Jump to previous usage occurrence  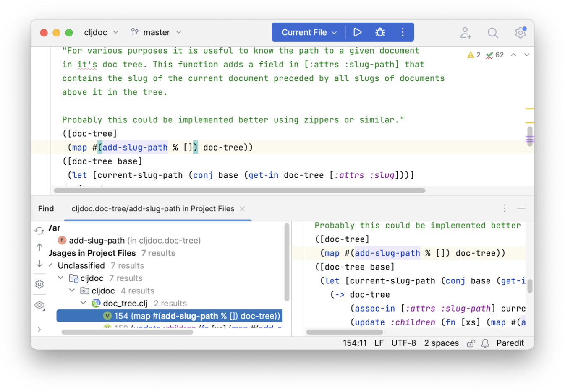[x=39, y=247]
